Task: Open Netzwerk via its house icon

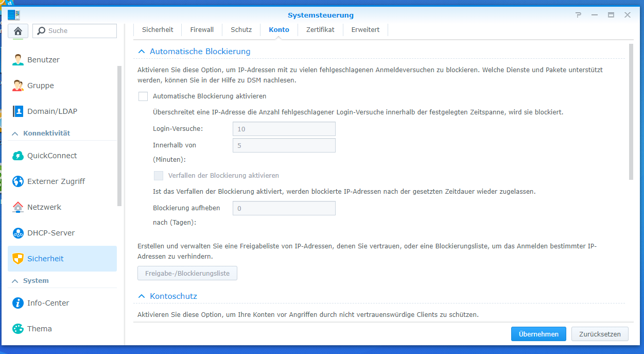Action: coord(18,207)
